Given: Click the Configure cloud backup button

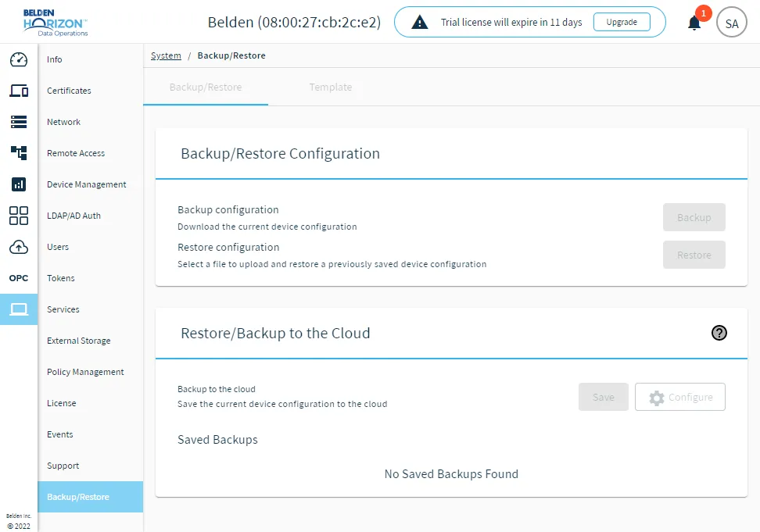Looking at the screenshot, I should (679, 397).
